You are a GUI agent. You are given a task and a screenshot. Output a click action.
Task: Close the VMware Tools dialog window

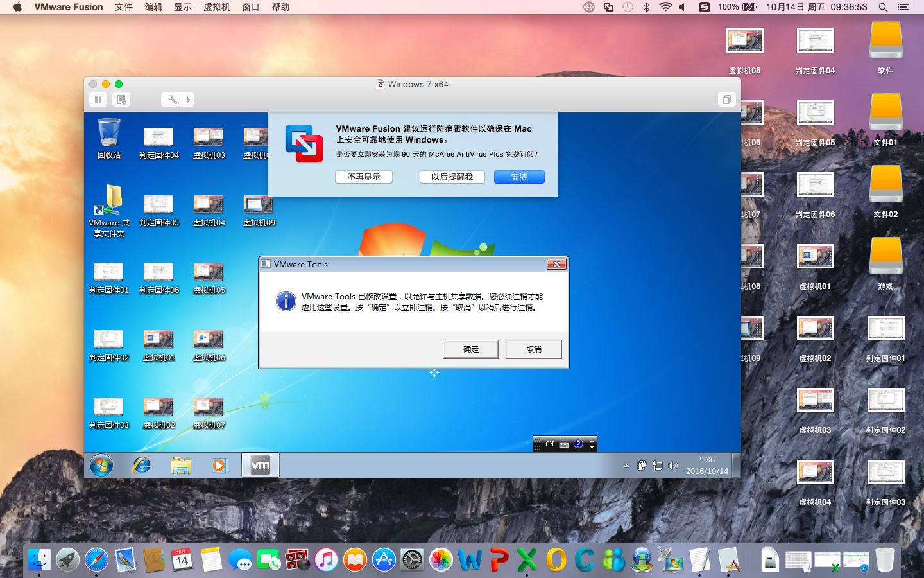(x=556, y=264)
